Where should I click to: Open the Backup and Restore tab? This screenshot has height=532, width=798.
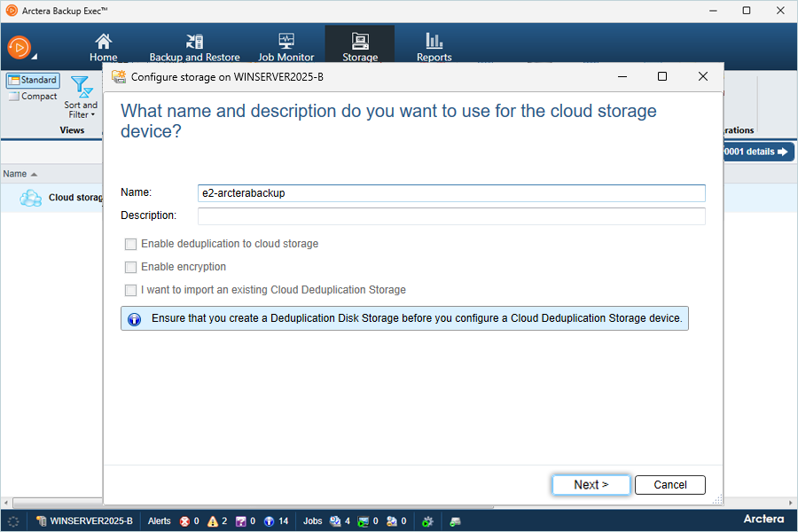pyautogui.click(x=194, y=48)
